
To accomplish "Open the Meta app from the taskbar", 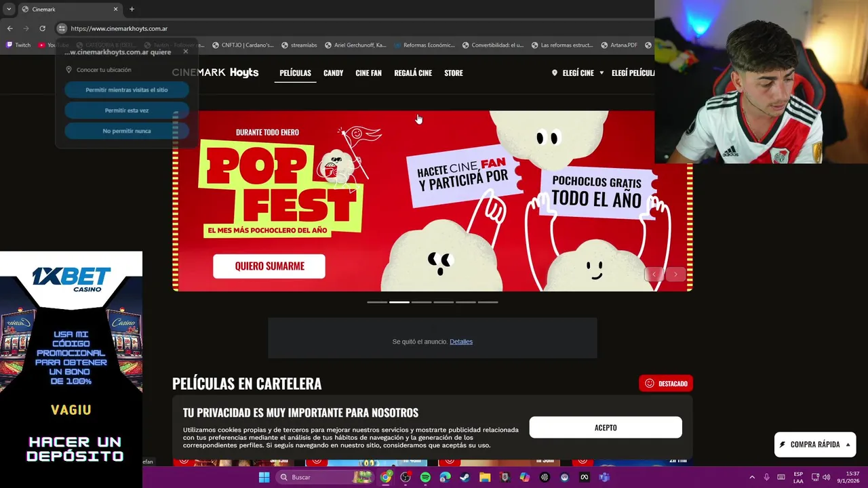I will (x=585, y=477).
